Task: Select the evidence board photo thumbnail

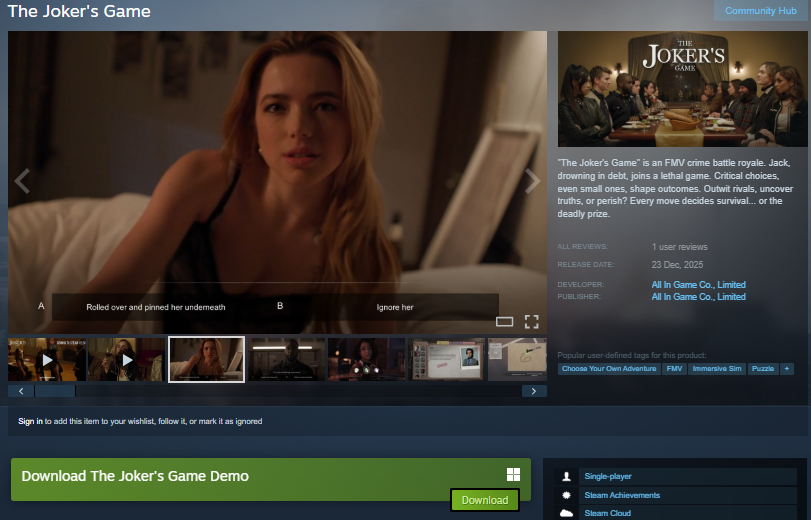Action: tap(446, 360)
